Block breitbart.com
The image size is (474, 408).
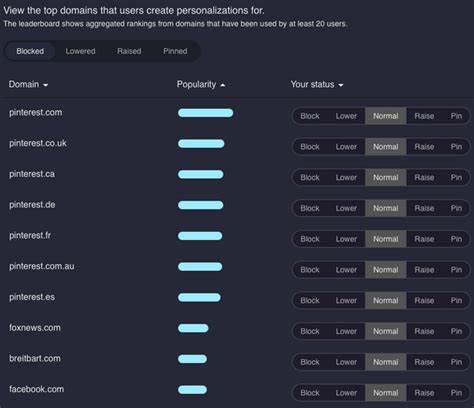(310, 362)
